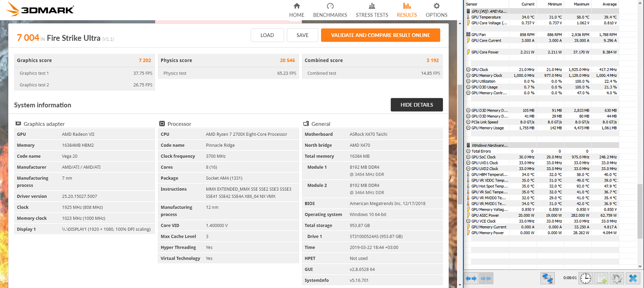The image size is (644, 288).
Task: Open the Options gear section
Action: pyautogui.click(x=436, y=10)
